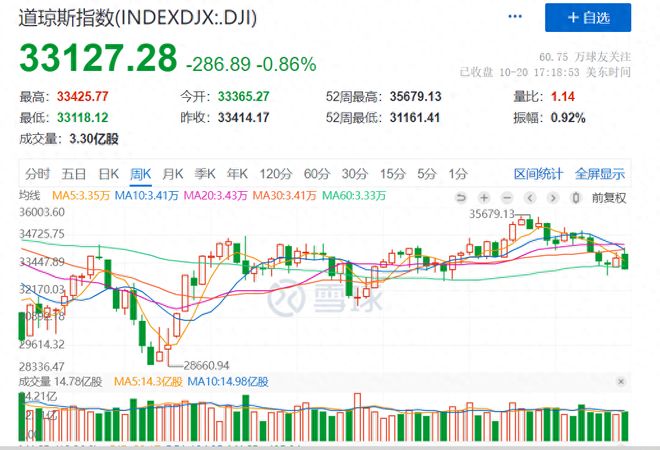The height and width of the screenshot is (450, 660).
Task: Click the 29614.32 y-axis label
Action: coord(42,344)
